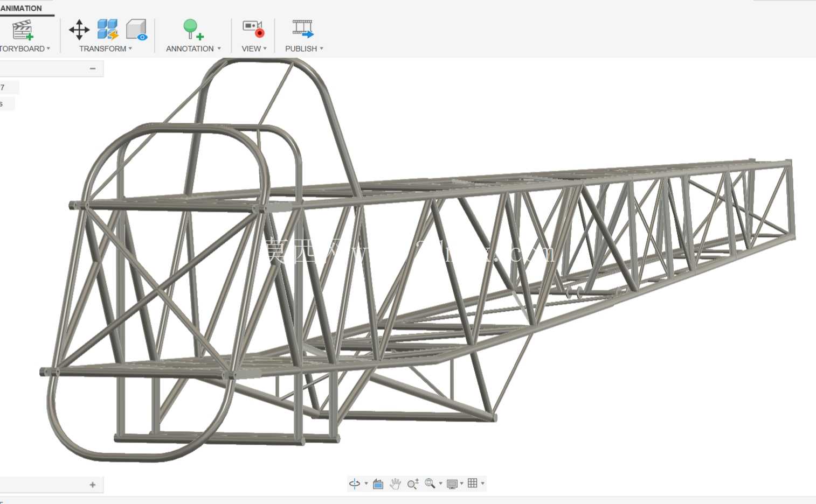Expand the bottom-left panel with plus button

[93, 485]
